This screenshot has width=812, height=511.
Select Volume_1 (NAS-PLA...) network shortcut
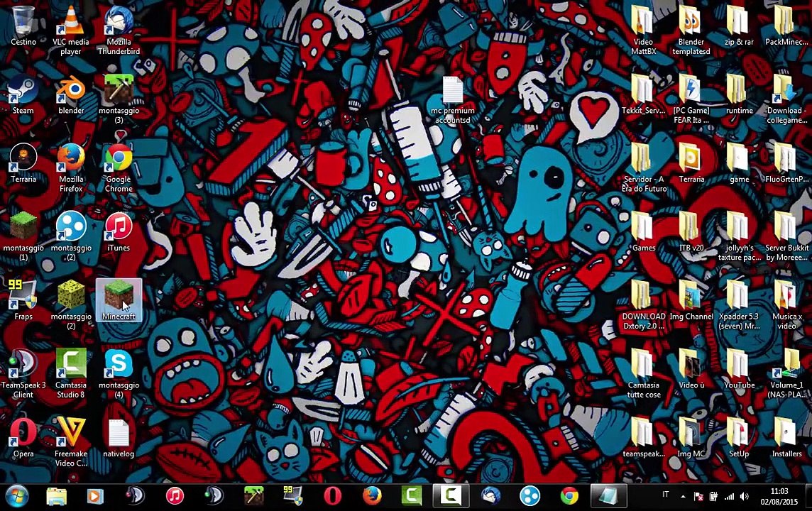tap(786, 374)
